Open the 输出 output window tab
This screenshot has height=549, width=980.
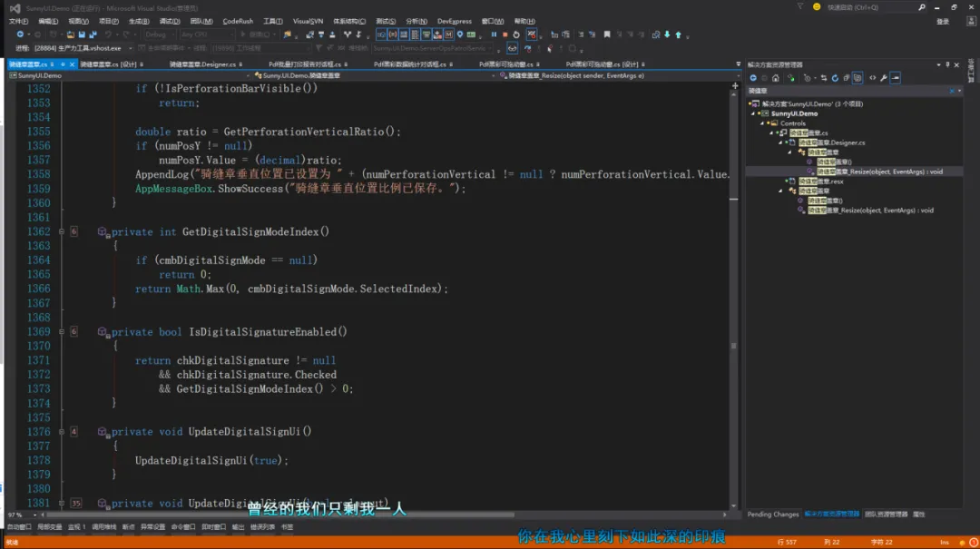238,527
